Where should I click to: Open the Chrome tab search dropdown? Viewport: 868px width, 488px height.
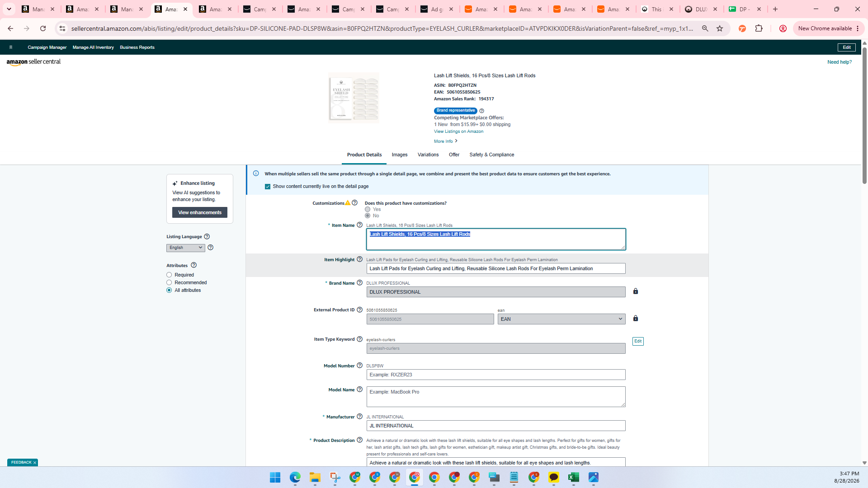[9, 9]
